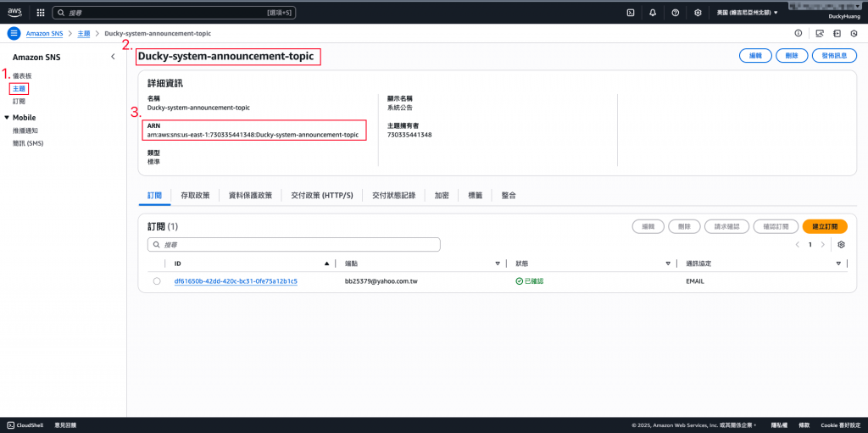Focus the top AWS search box
This screenshot has height=433, width=868.
tap(174, 12)
